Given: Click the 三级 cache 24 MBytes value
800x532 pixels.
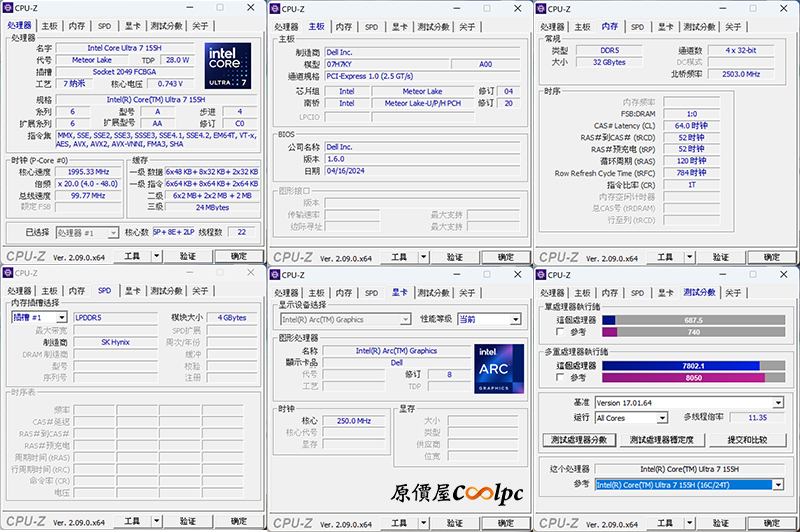Looking at the screenshot, I should (x=212, y=207).
